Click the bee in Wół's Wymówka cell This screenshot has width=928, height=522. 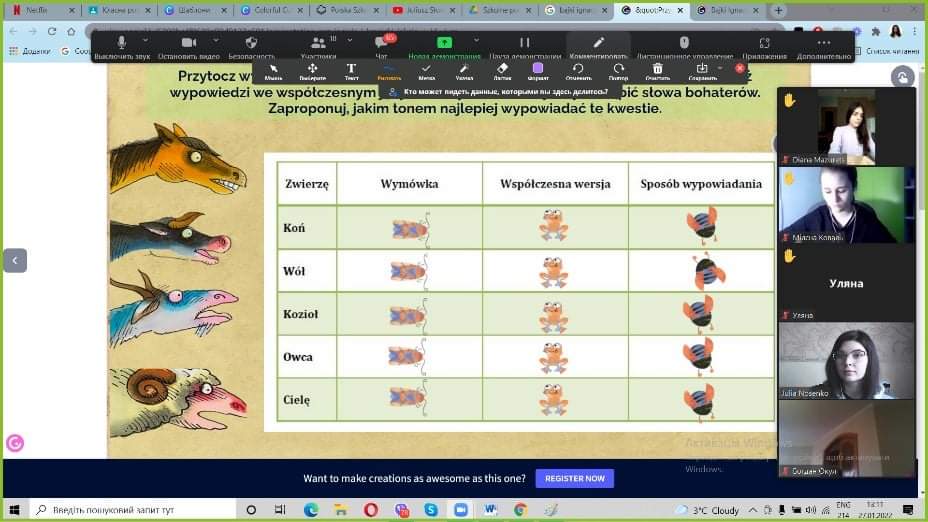click(x=409, y=272)
